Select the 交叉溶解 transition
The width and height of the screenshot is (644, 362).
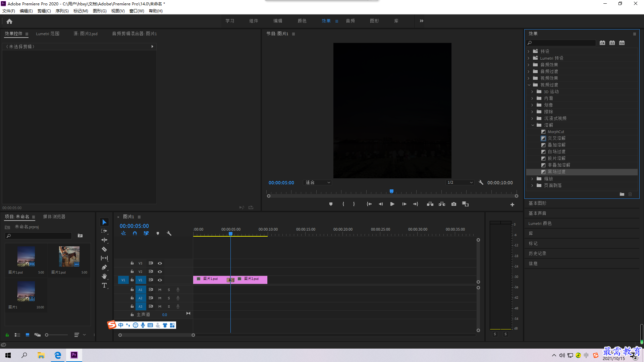point(556,138)
